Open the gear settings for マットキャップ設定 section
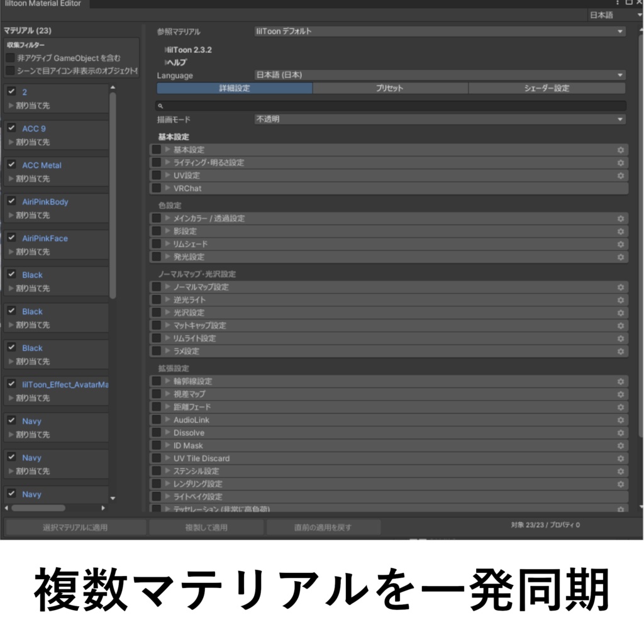This screenshot has height=644, width=644. [x=620, y=325]
